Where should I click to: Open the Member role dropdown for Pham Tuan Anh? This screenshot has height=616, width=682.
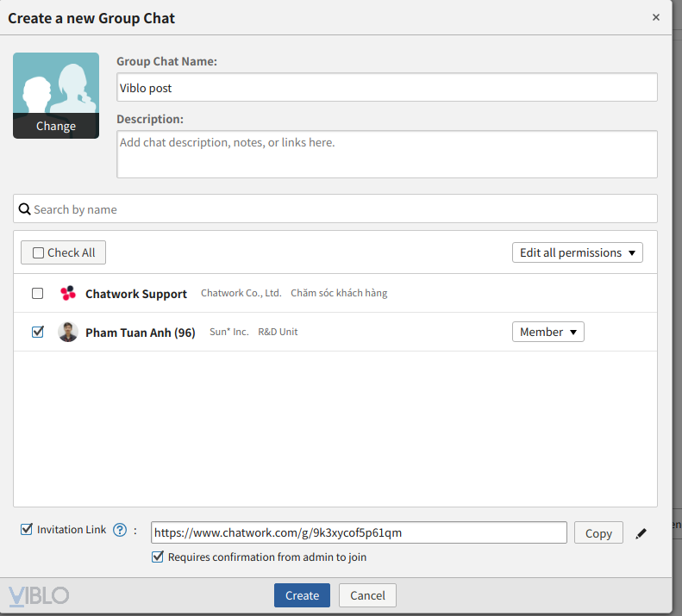[548, 333]
